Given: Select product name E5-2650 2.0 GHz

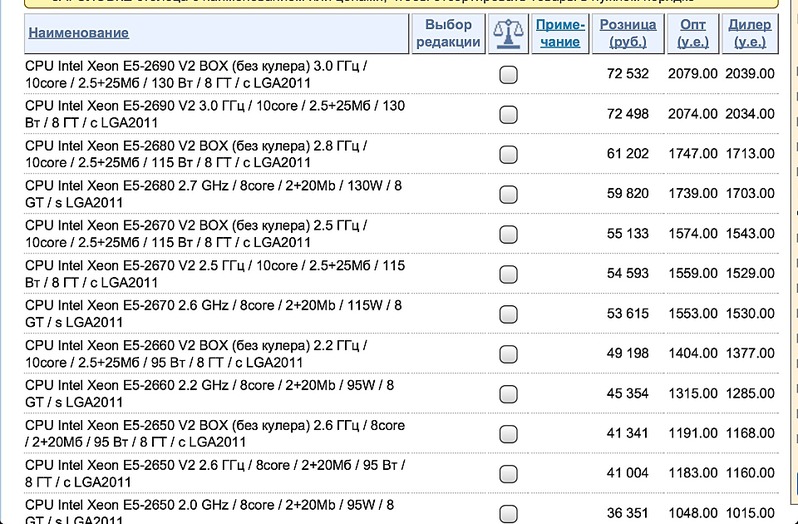Looking at the screenshot, I should pyautogui.click(x=209, y=513).
